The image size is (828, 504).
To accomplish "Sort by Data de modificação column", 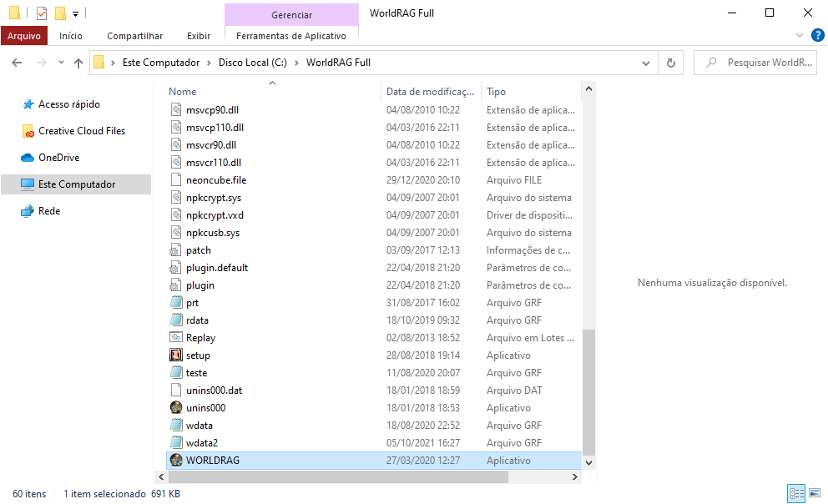I will coord(430,91).
